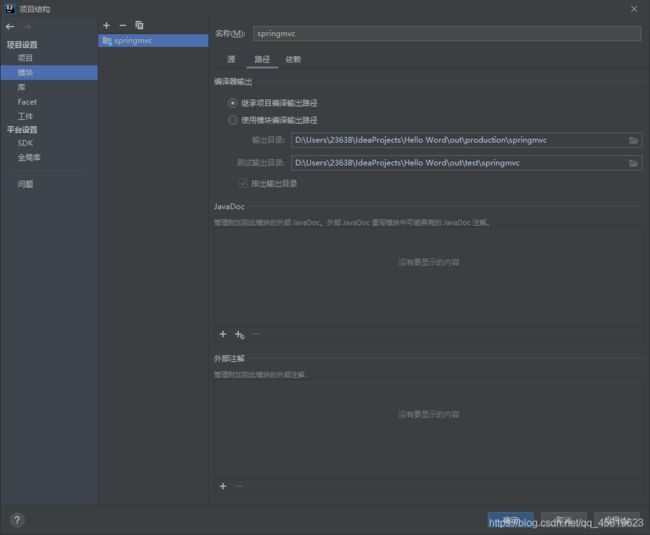Add an external annotation with the plus icon

pyautogui.click(x=223, y=486)
